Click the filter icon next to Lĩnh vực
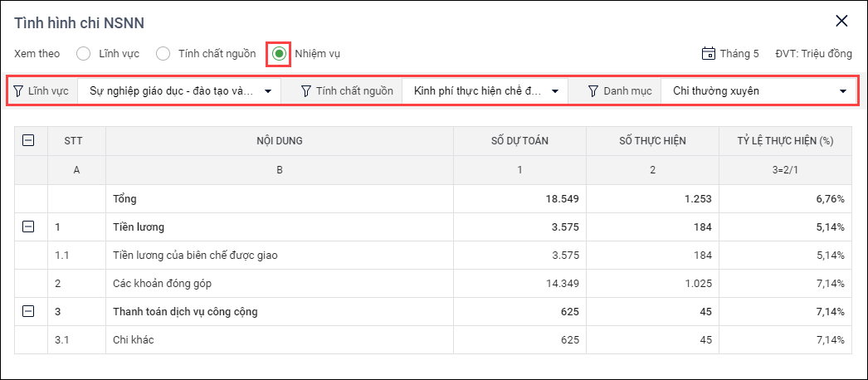Screen dimensions: 868x380 [18, 90]
